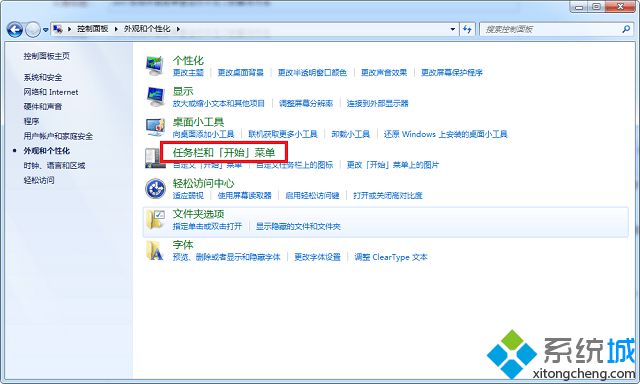Viewport: 640px width, 384px height.
Task: Open the 字体 heading
Action: point(183,245)
